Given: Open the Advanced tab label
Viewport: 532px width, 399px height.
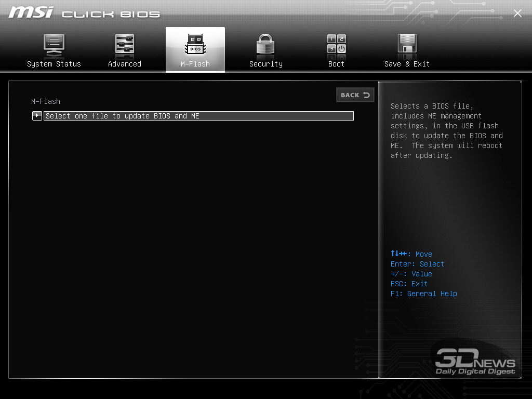Looking at the screenshot, I should click(125, 64).
